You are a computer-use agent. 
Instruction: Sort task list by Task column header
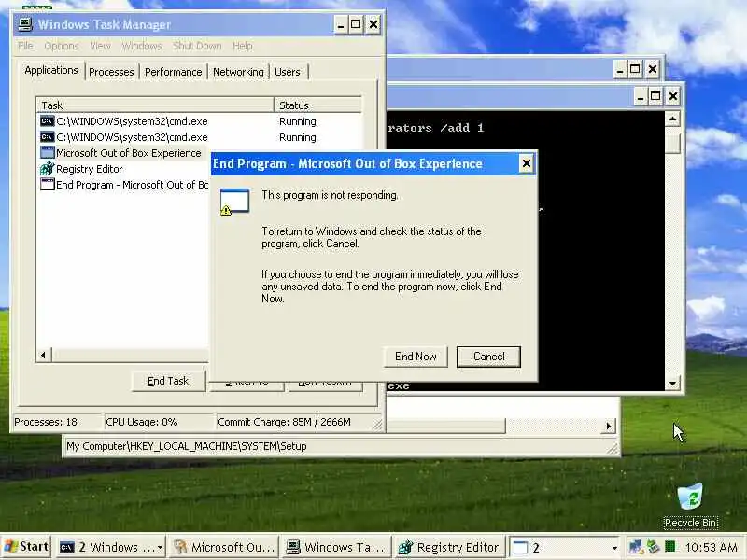(155, 105)
